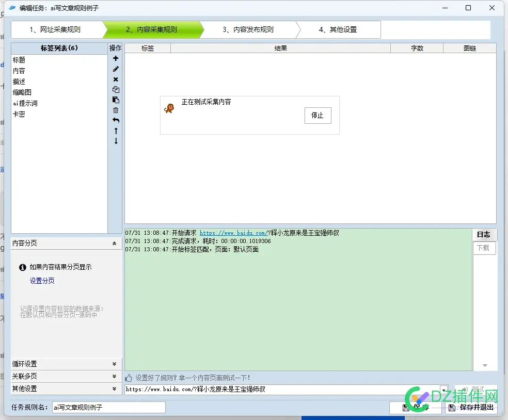Move tag down with the down arrow
This screenshot has height=420, width=508.
[x=116, y=141]
